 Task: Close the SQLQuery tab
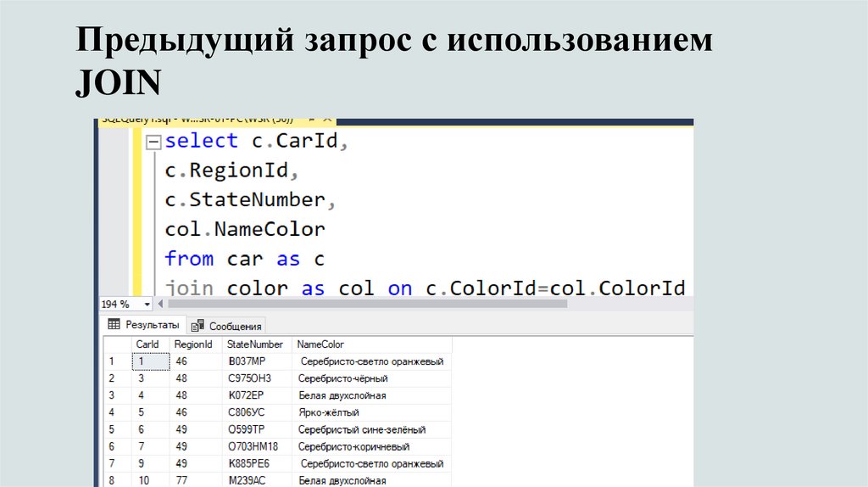pyautogui.click(x=328, y=120)
